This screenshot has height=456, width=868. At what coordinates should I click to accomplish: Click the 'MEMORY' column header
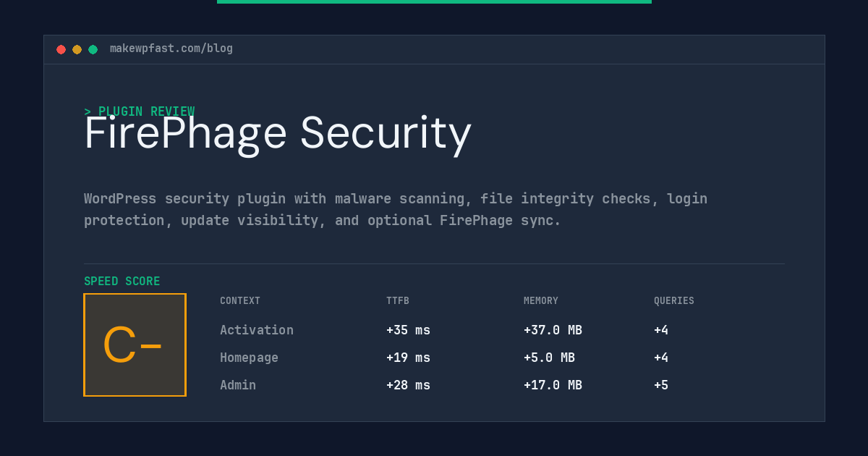[541, 301]
